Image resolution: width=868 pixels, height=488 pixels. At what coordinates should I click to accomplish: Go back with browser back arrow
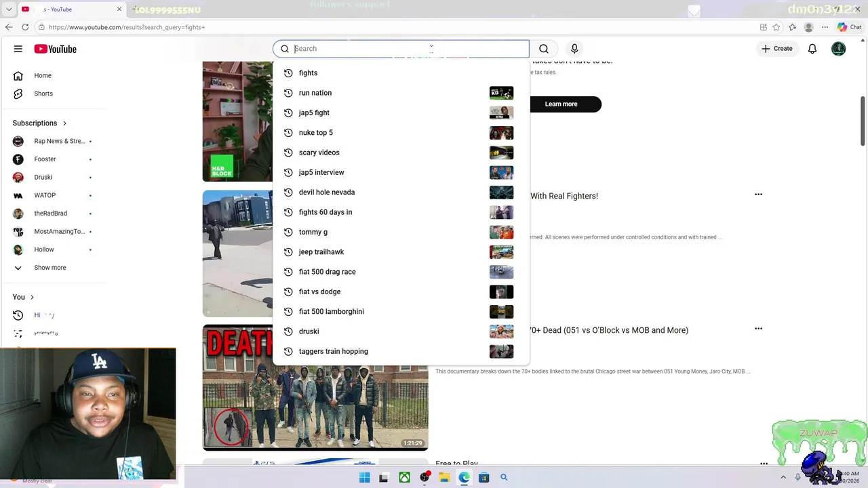click(x=9, y=27)
